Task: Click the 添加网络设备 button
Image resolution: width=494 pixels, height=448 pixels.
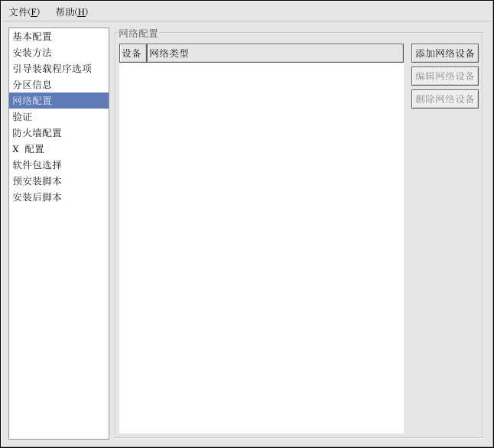Action: 445,54
